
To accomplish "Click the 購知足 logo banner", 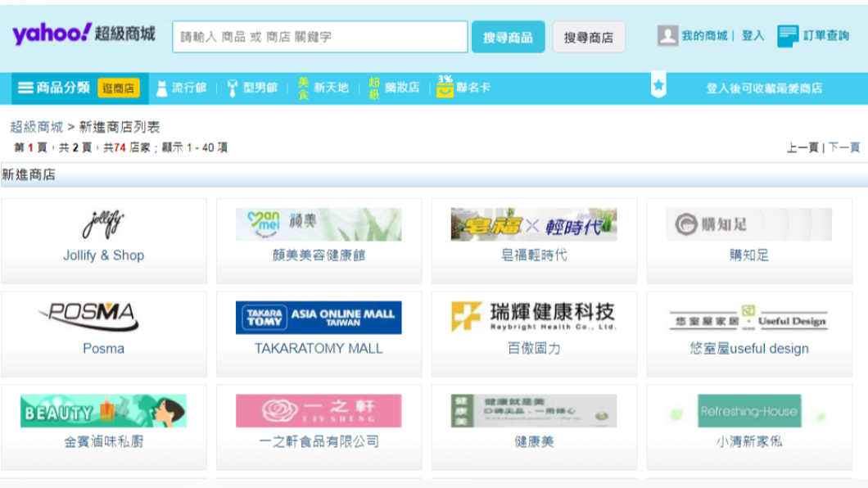I will click(749, 224).
